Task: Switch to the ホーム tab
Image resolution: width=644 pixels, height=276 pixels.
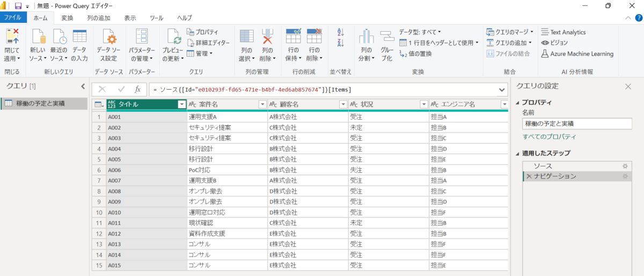Action: 40,18
